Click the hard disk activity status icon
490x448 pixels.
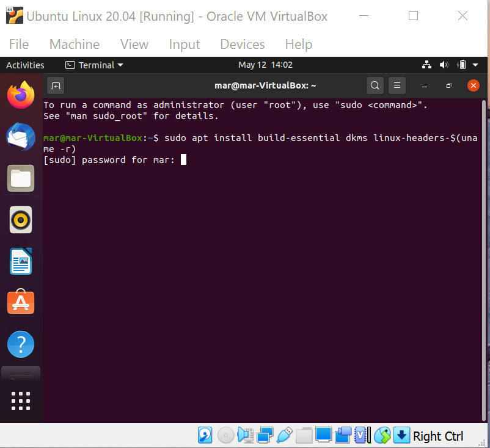pyautogui.click(x=205, y=435)
